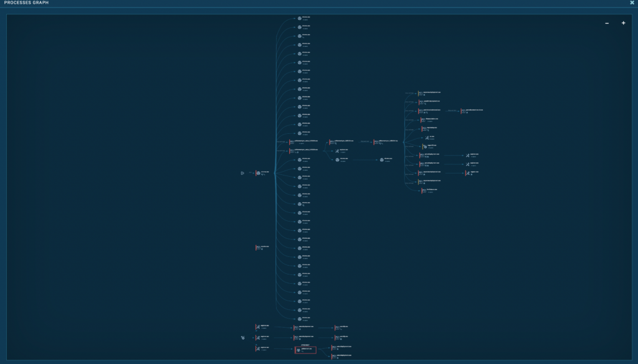Zoom out using the minus button

pyautogui.click(x=607, y=23)
